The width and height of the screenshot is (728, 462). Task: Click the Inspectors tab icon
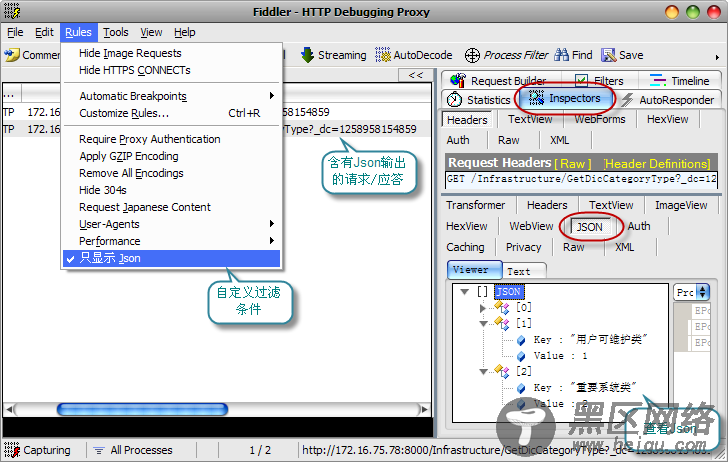pyautogui.click(x=537, y=98)
